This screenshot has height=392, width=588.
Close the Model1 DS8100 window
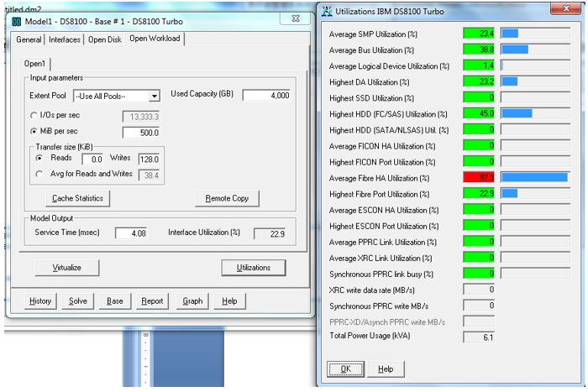296,18
